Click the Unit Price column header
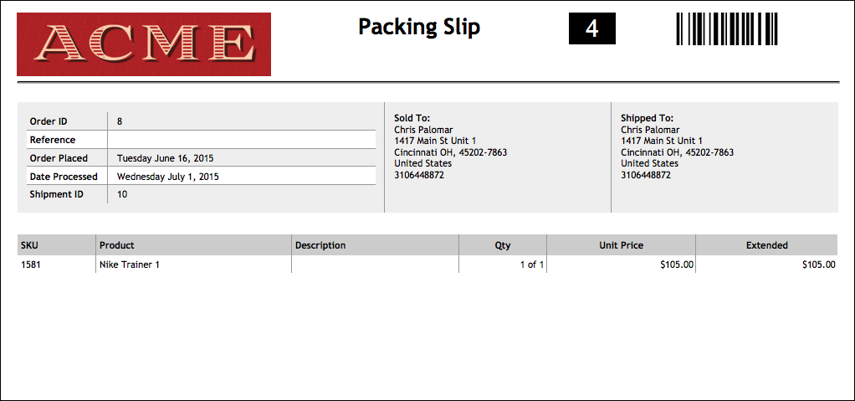Image resolution: width=855 pixels, height=401 pixels. pos(621,246)
